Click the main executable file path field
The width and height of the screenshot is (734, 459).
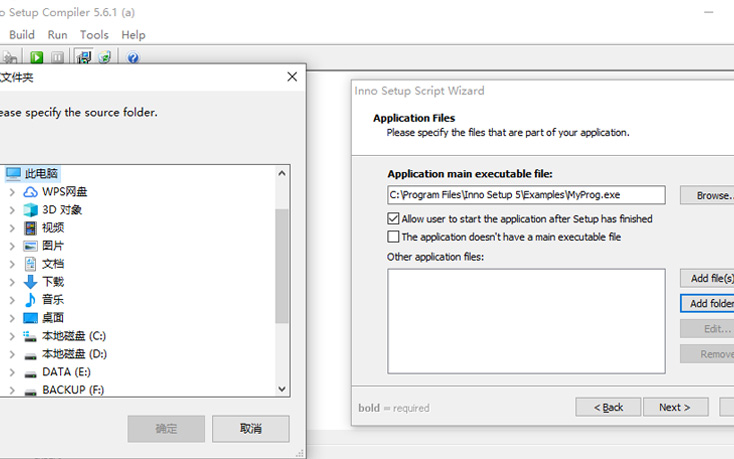click(526, 195)
